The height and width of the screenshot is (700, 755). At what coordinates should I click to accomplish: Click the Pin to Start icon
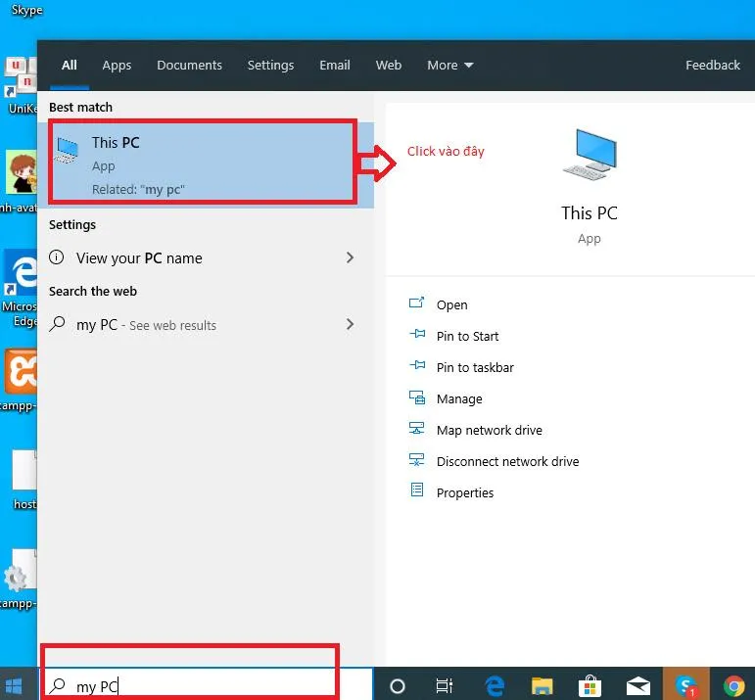click(416, 336)
